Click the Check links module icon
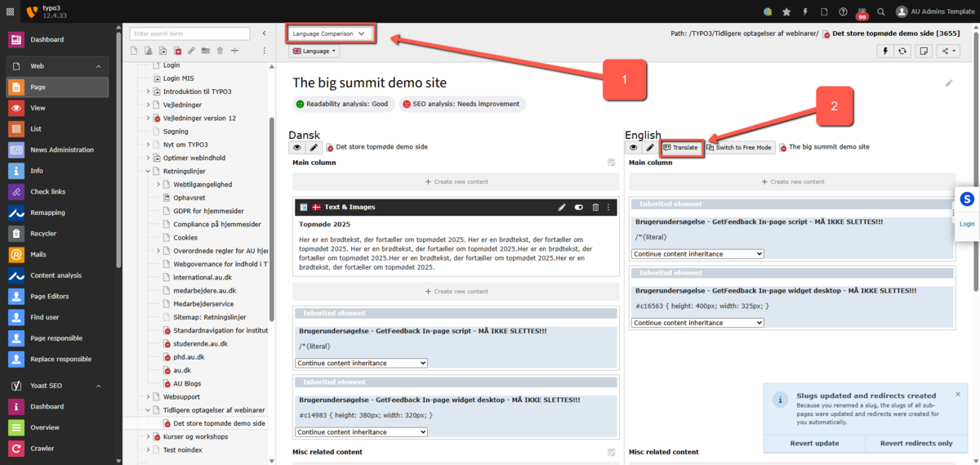 tap(16, 192)
